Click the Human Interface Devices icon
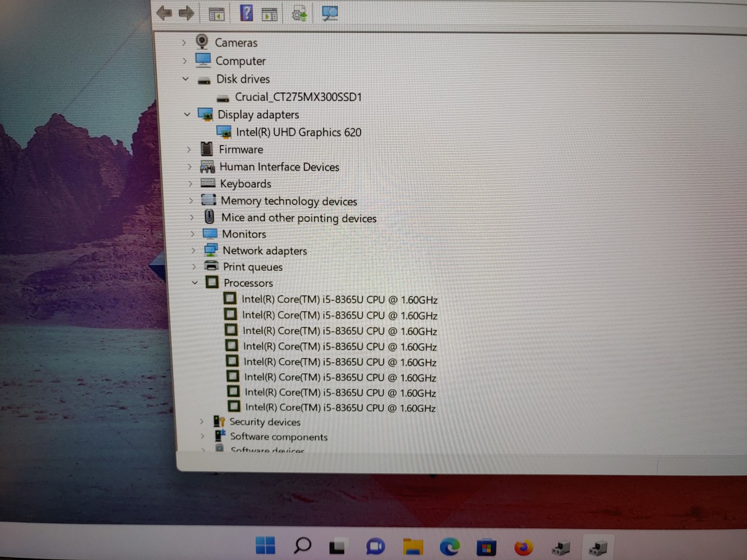Viewport: 747px width, 560px height. 208,166
